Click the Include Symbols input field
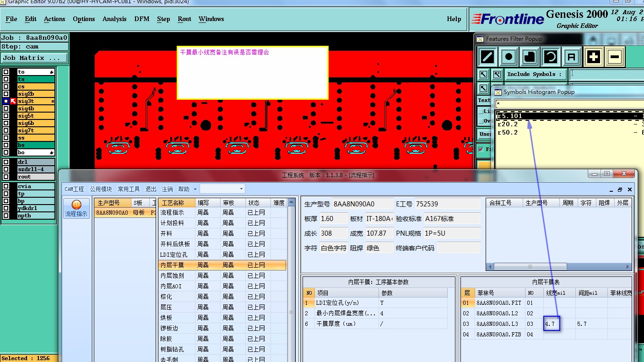The image size is (644, 362). (606, 74)
